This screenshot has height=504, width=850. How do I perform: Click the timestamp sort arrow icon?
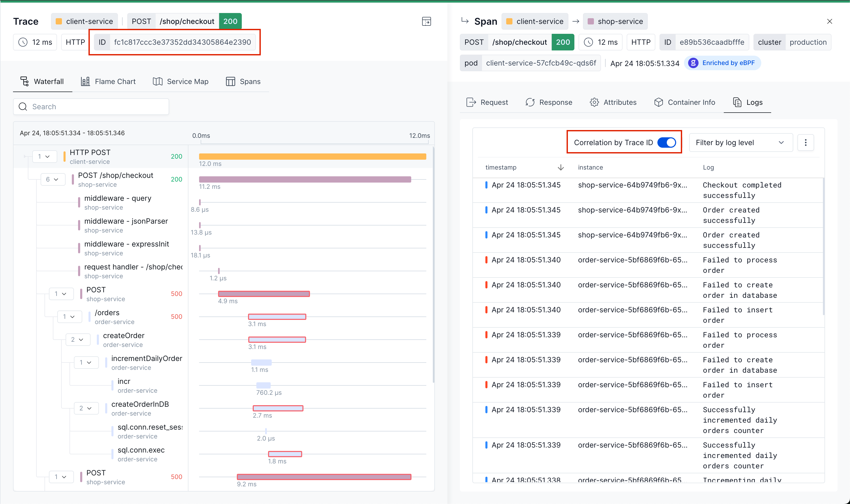point(560,167)
